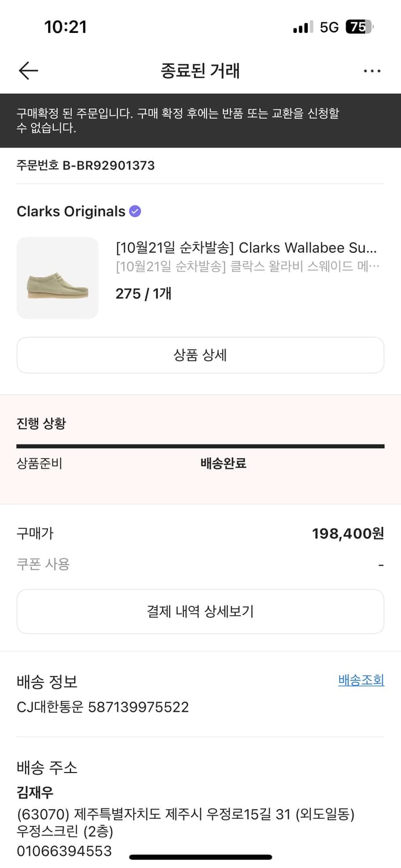
Task: Tap the 5G network status icon
Action: (328, 27)
